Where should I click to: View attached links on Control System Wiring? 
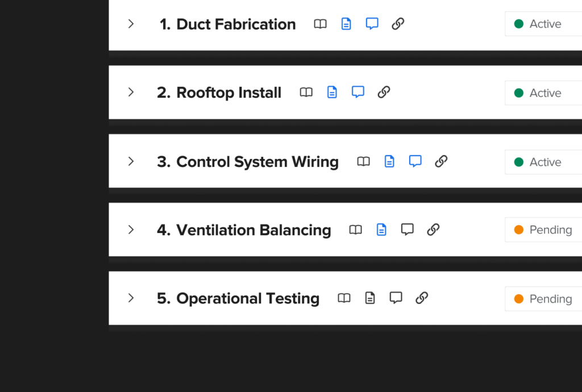[x=441, y=161]
